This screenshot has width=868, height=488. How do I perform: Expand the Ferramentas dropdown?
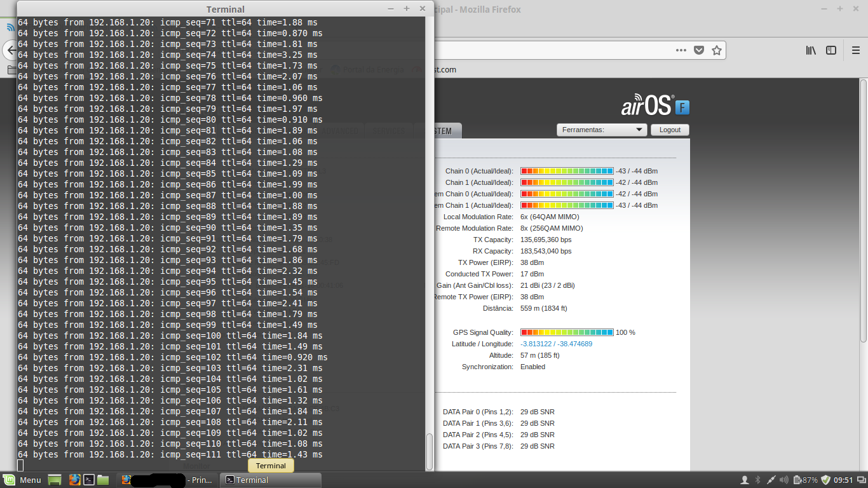[601, 130]
